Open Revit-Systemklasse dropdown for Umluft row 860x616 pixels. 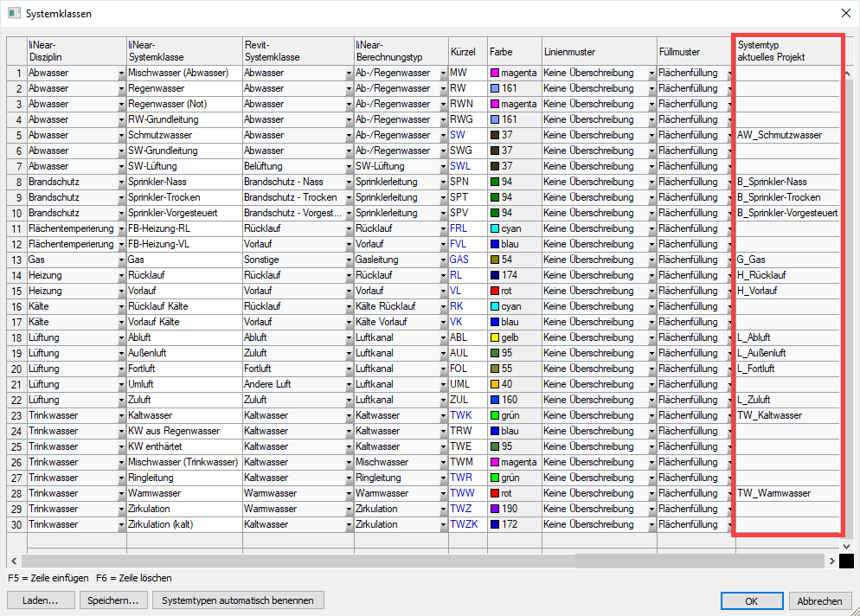[349, 384]
